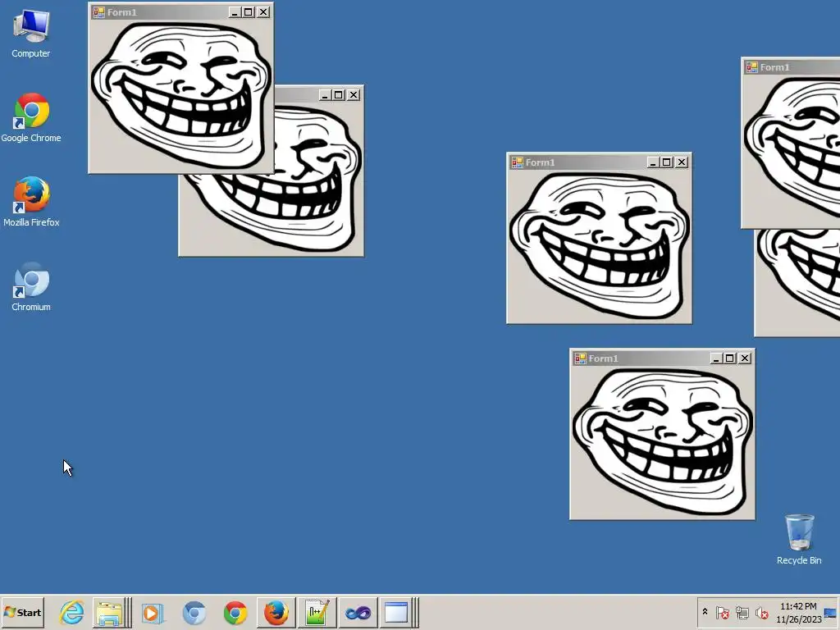Select the Recycle Bin icon

pos(799,539)
